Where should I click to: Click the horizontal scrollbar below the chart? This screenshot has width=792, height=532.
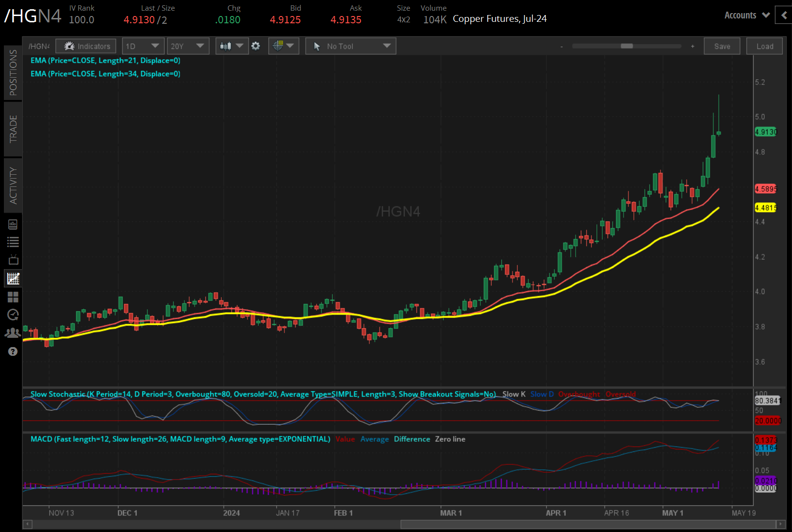pos(587,524)
